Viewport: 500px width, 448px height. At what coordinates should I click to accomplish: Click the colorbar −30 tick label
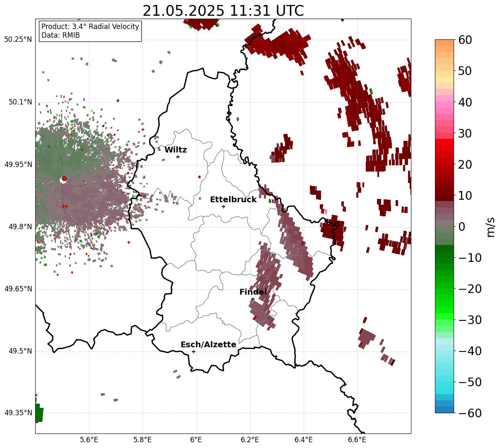pyautogui.click(x=470, y=320)
